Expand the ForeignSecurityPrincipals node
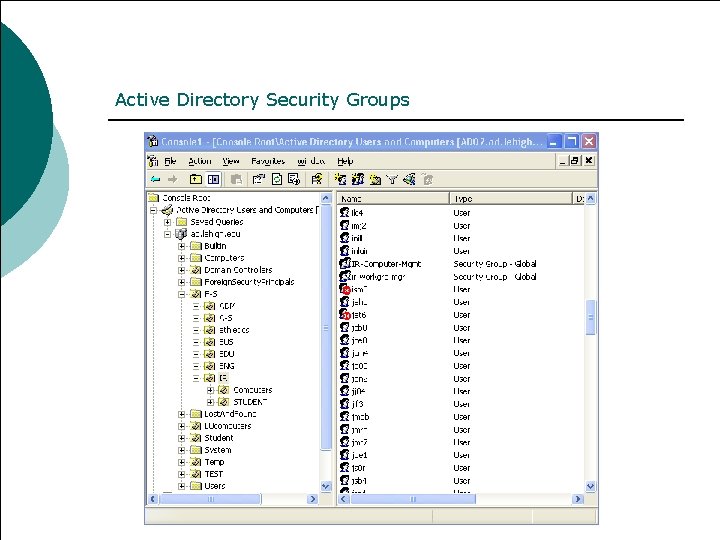Screen dimensions: 720x540 tap(182, 282)
